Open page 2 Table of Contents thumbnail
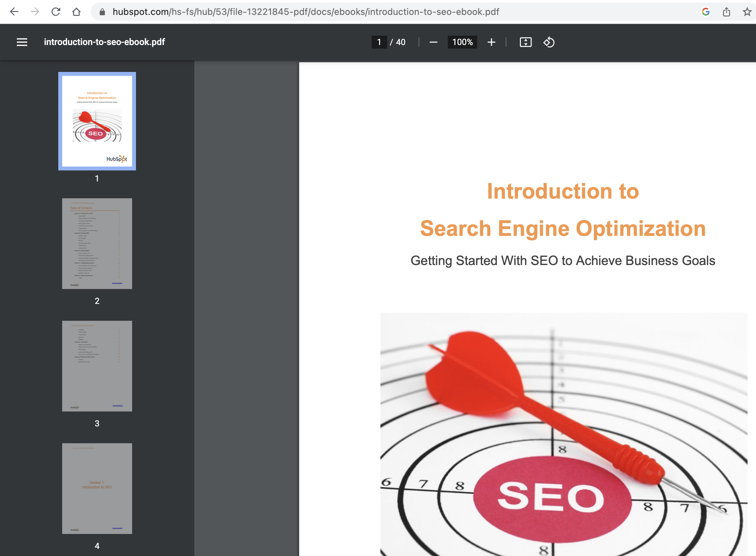This screenshot has height=556, width=756. tap(97, 244)
